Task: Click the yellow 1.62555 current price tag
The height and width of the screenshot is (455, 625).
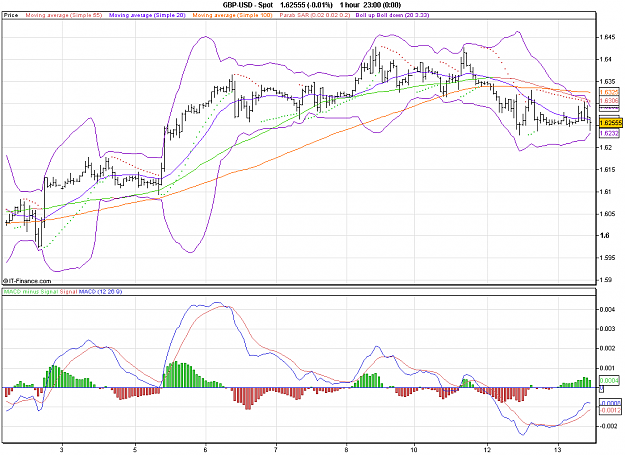Action: [611, 122]
